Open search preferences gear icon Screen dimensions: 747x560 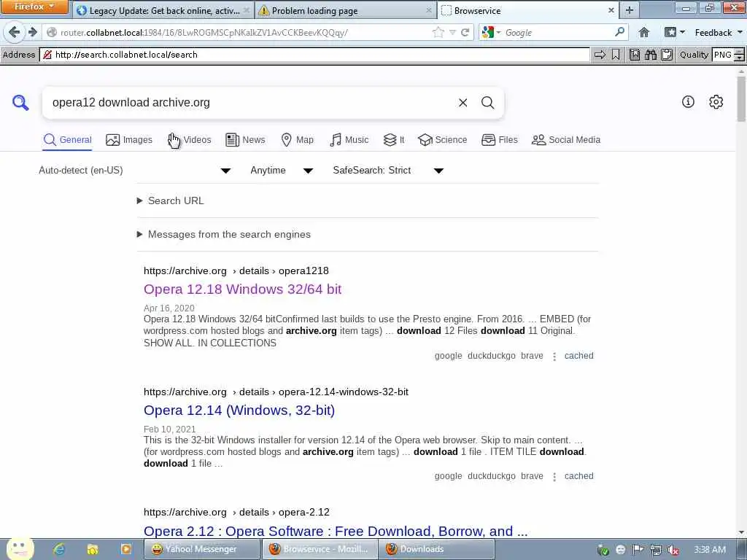(716, 101)
